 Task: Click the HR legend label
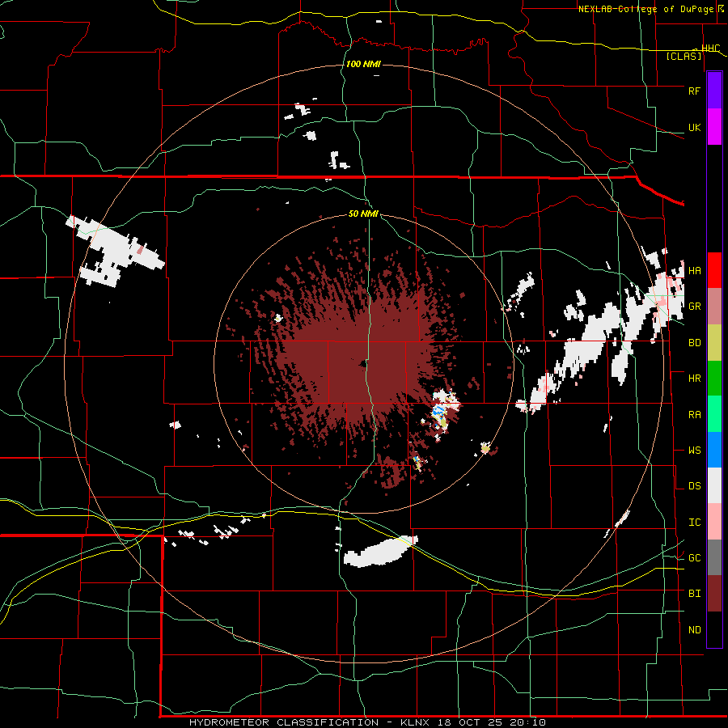click(694, 379)
